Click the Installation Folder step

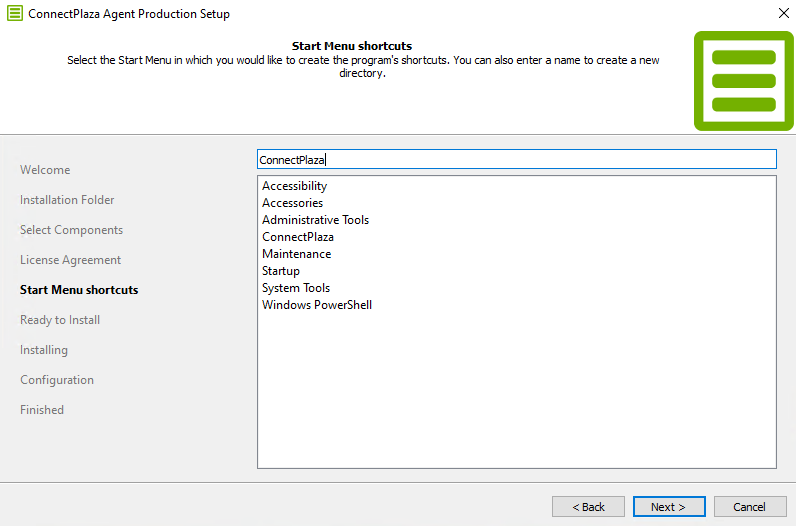[67, 200]
